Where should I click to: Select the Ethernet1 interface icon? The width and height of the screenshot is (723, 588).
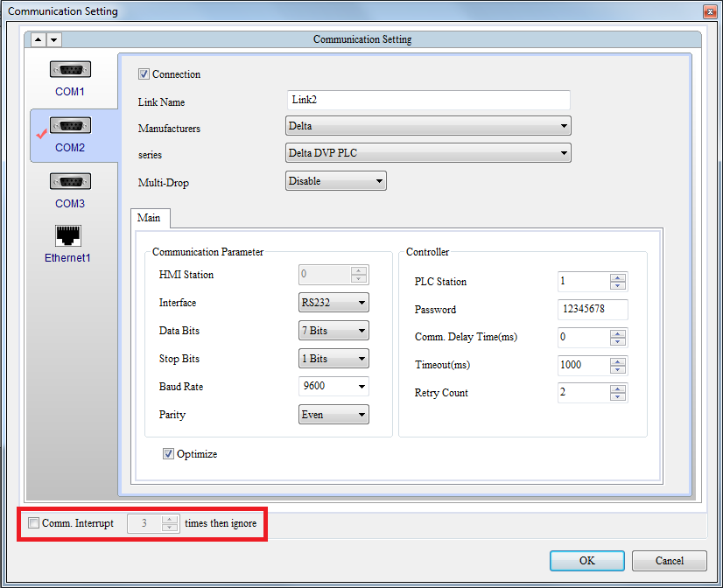(67, 233)
